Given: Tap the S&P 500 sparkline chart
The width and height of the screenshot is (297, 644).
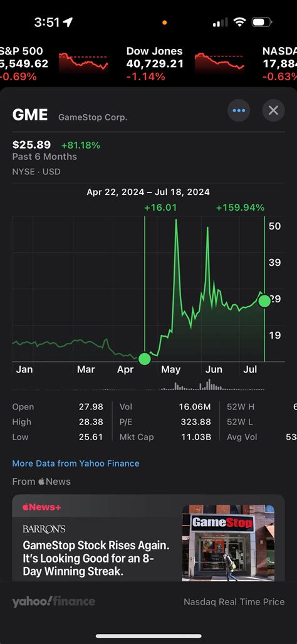Looking at the screenshot, I should (x=84, y=63).
